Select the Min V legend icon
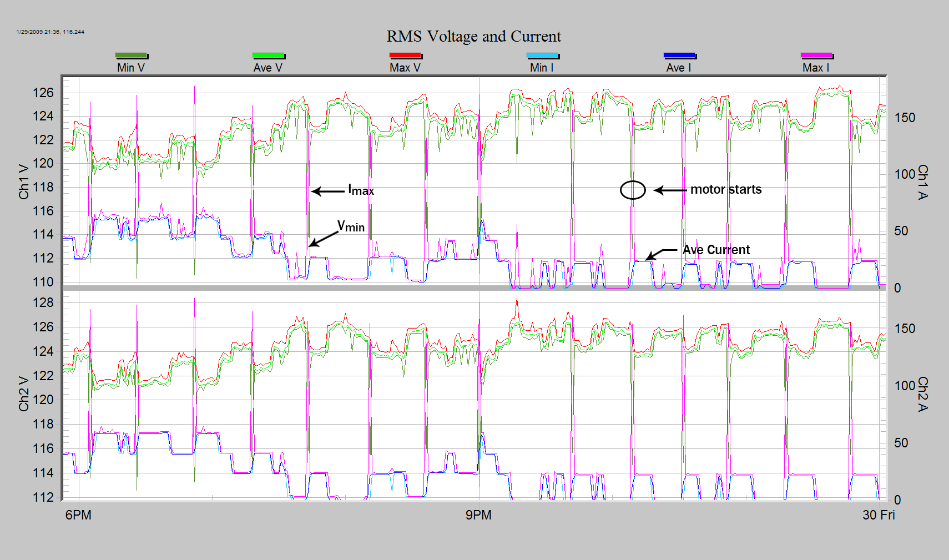 [131, 56]
